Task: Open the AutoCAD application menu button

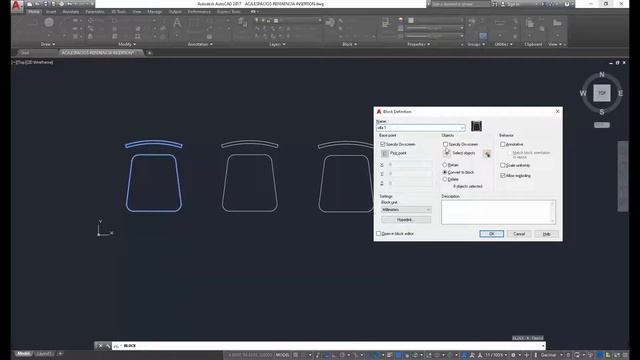Action: (x=16, y=6)
